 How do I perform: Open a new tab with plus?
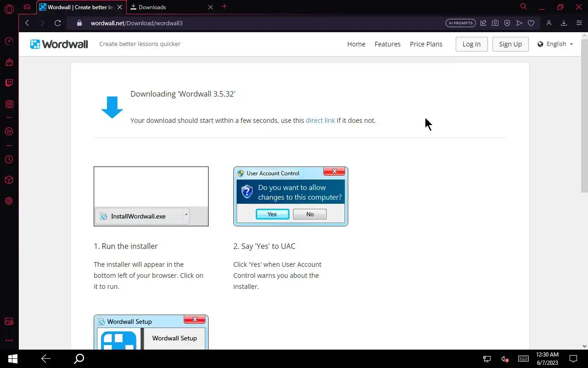click(x=224, y=6)
